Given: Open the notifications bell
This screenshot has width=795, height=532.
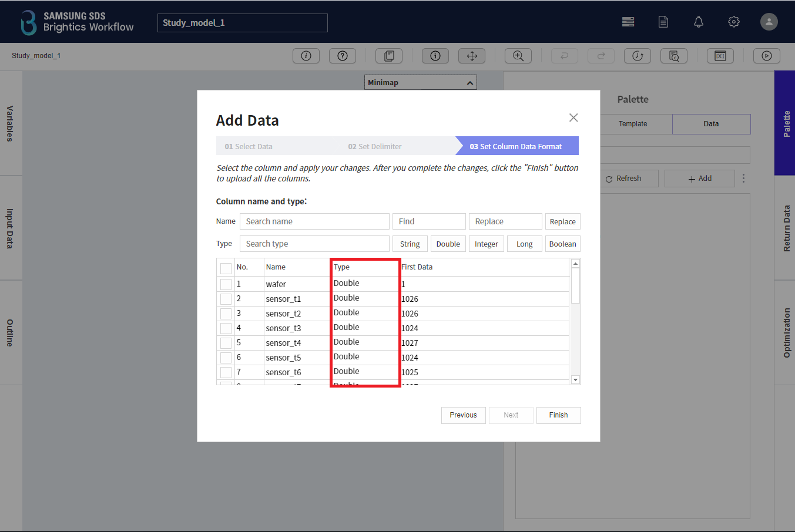Looking at the screenshot, I should (699, 22).
